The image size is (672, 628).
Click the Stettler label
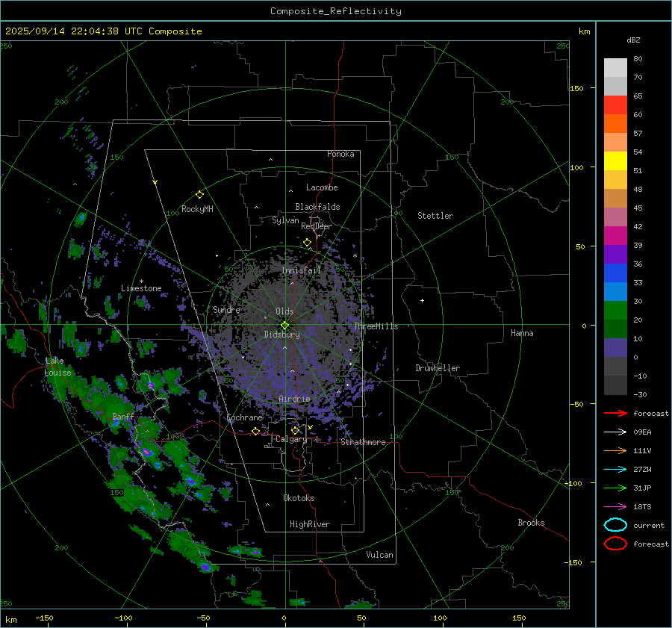[x=435, y=216]
